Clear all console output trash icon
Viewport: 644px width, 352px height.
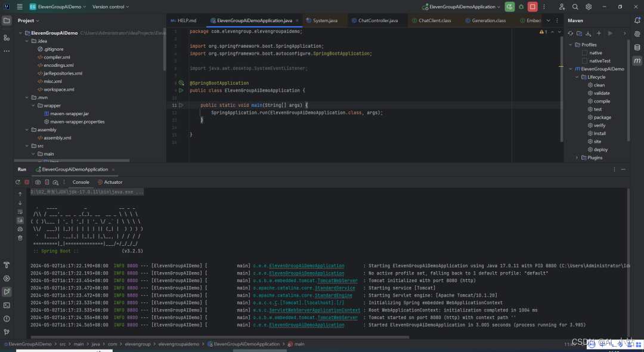(x=20, y=238)
